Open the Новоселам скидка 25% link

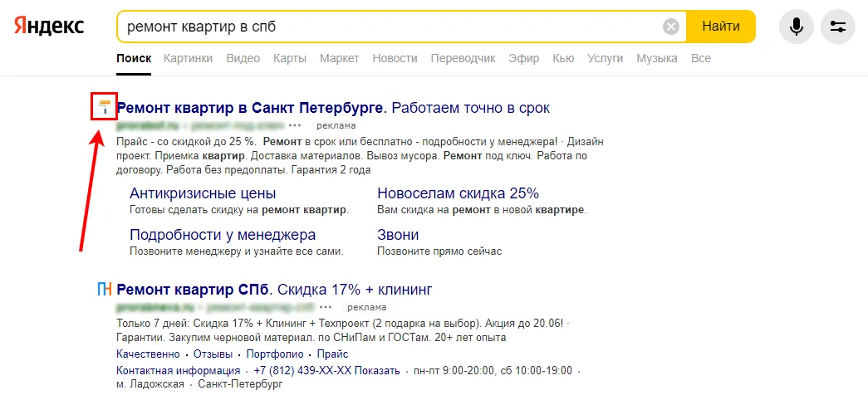458,193
